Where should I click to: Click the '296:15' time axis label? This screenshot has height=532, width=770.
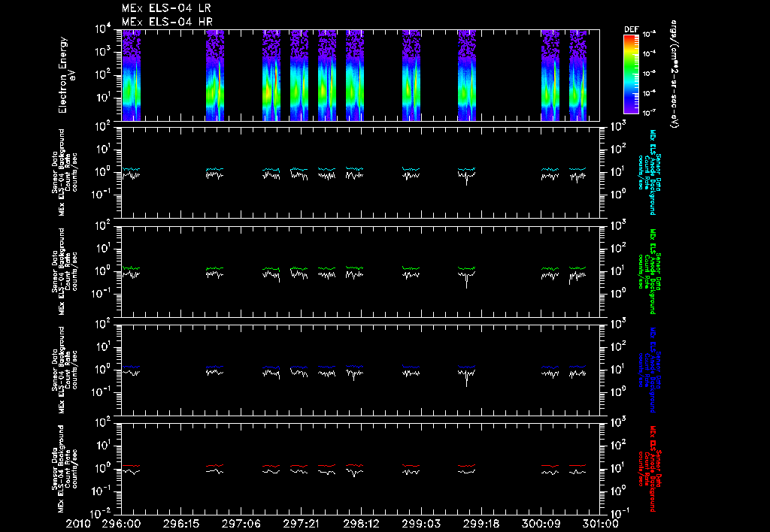(180, 524)
